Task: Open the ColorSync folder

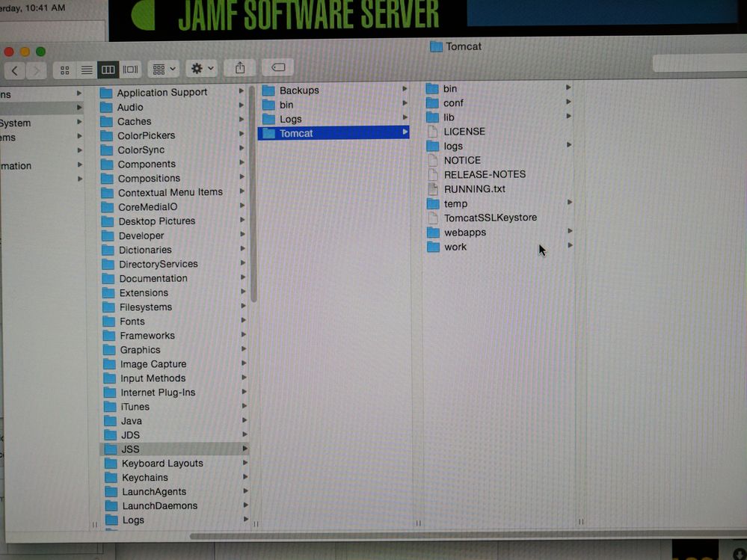Action: [x=141, y=150]
